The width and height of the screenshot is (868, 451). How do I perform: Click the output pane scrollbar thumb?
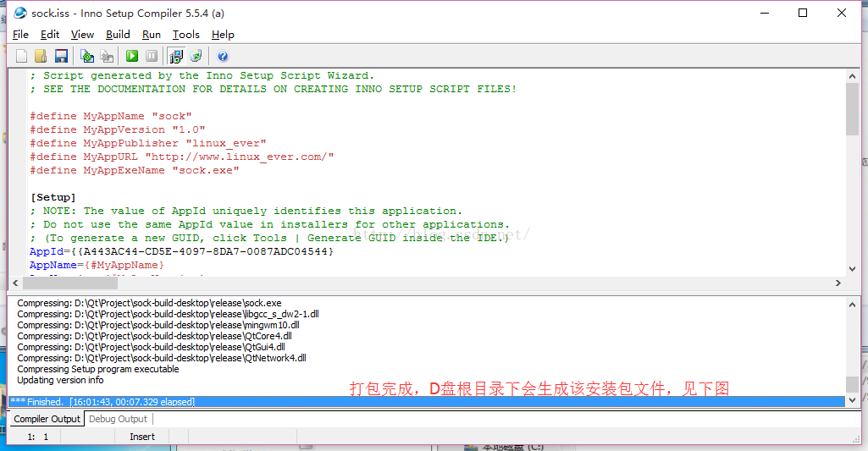tap(852, 384)
